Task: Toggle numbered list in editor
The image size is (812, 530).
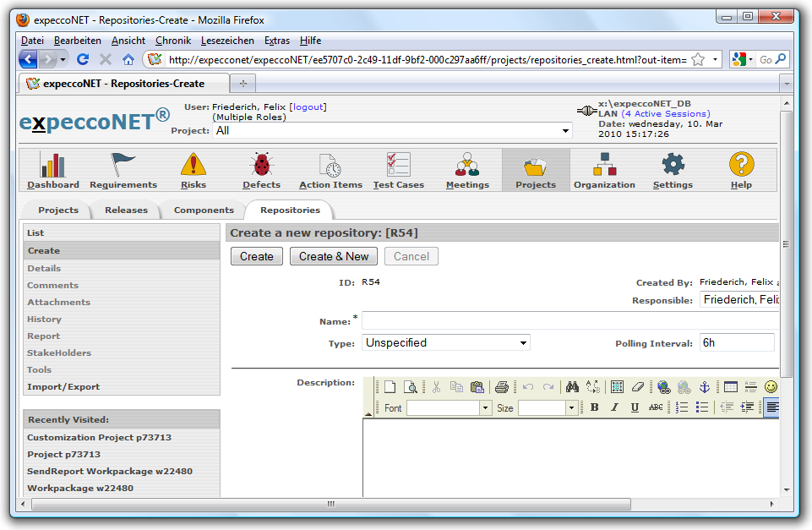Action: tap(682, 407)
